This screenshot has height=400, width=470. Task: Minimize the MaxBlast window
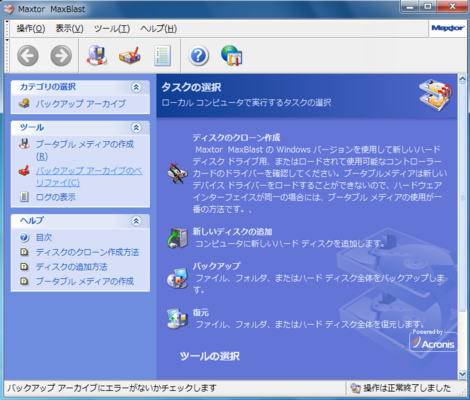tap(411, 6)
